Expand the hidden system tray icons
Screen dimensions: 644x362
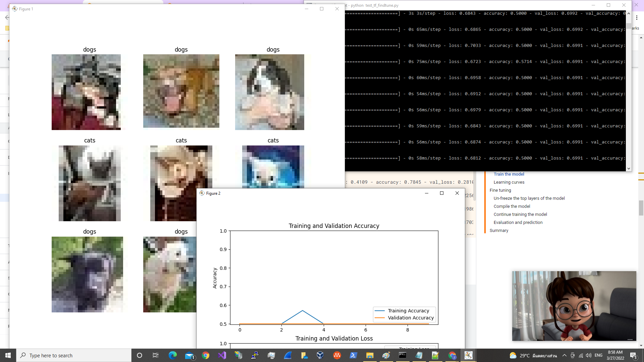565,355
